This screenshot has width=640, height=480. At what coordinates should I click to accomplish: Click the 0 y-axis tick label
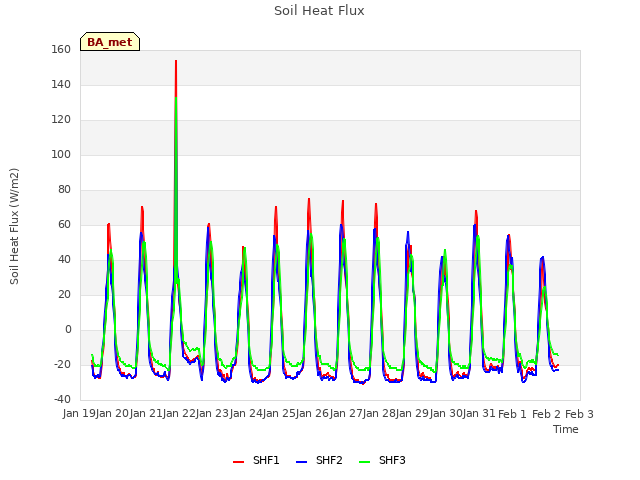[68, 329]
